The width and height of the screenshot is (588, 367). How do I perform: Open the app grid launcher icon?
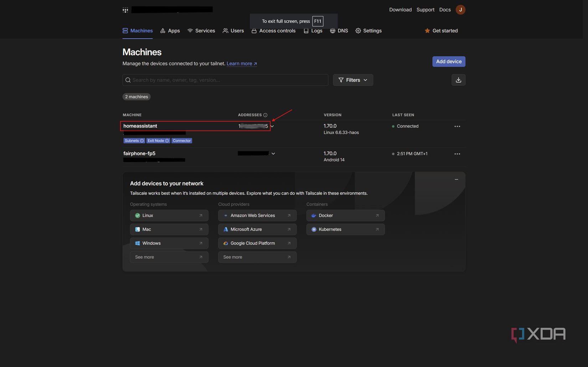tap(125, 10)
